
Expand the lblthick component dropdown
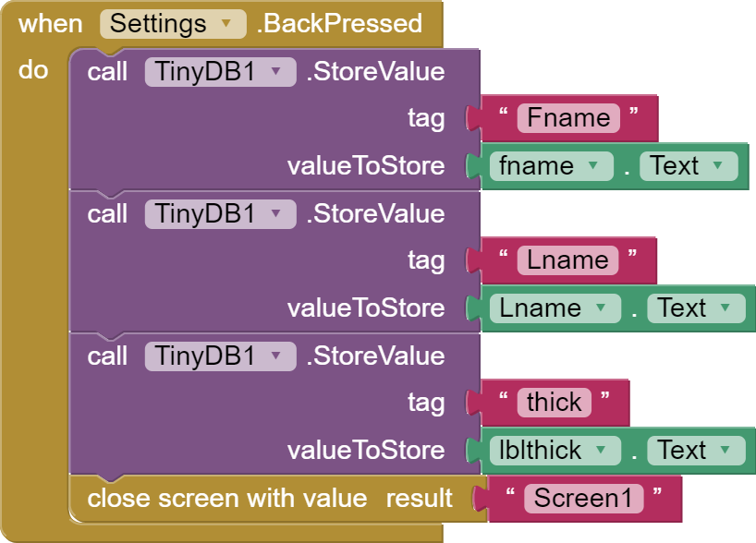point(602,451)
